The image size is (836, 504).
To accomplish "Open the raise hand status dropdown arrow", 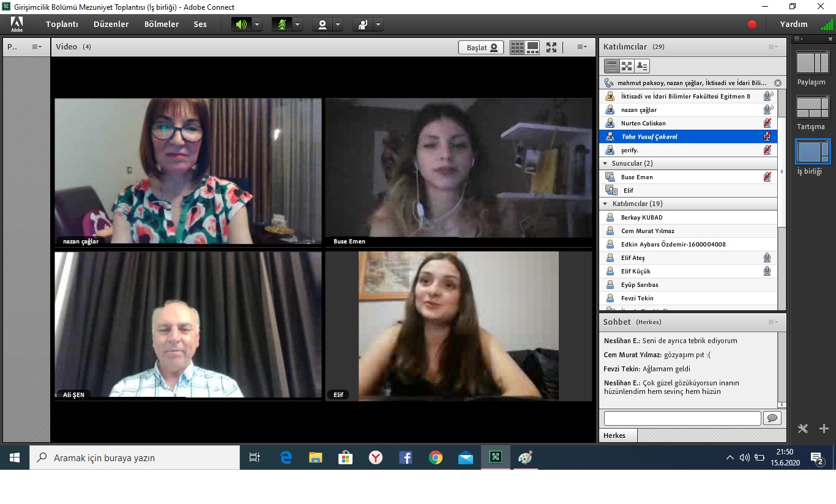I will point(378,24).
